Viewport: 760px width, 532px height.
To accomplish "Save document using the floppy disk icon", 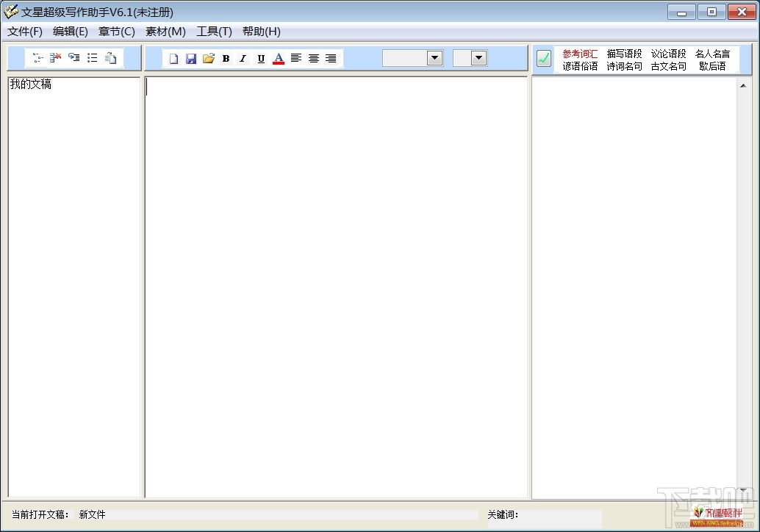I will [x=191, y=59].
